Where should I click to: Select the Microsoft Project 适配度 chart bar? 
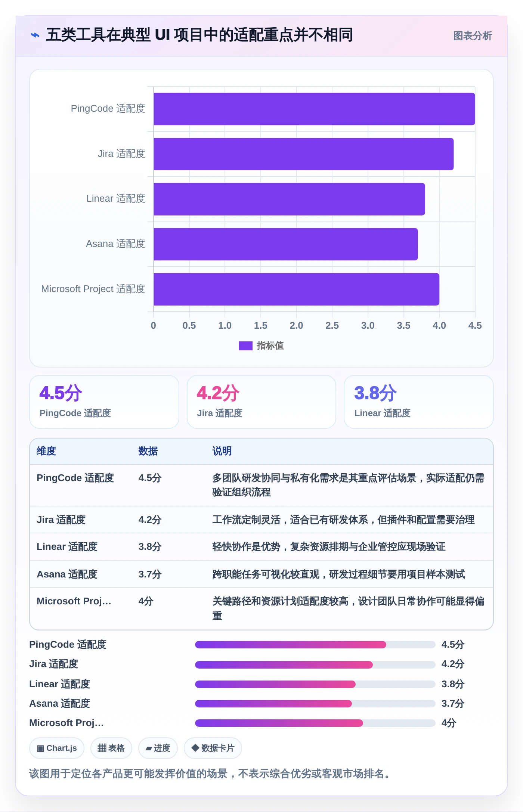pos(297,289)
